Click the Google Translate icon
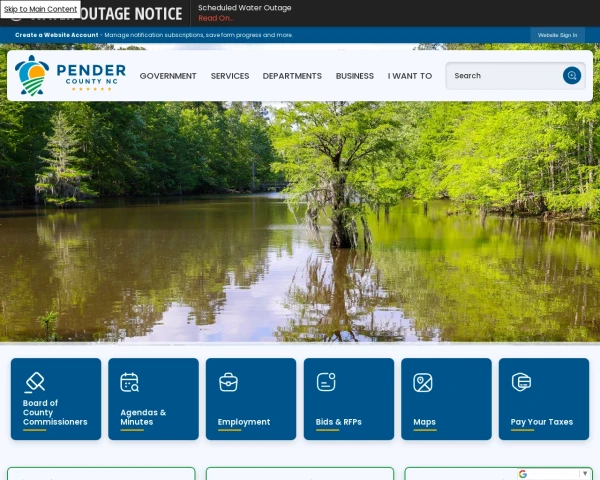The height and width of the screenshot is (480, 600). (x=523, y=474)
